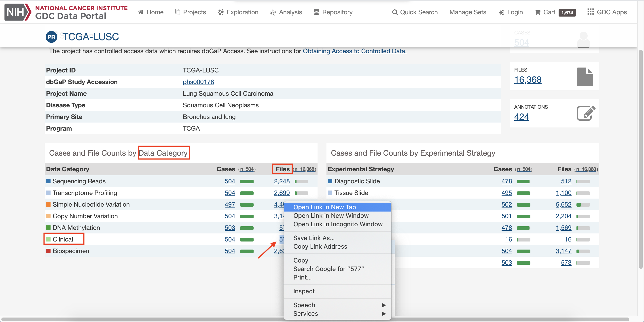Select Copy in context menu
This screenshot has height=322, width=644.
tap(337, 260)
